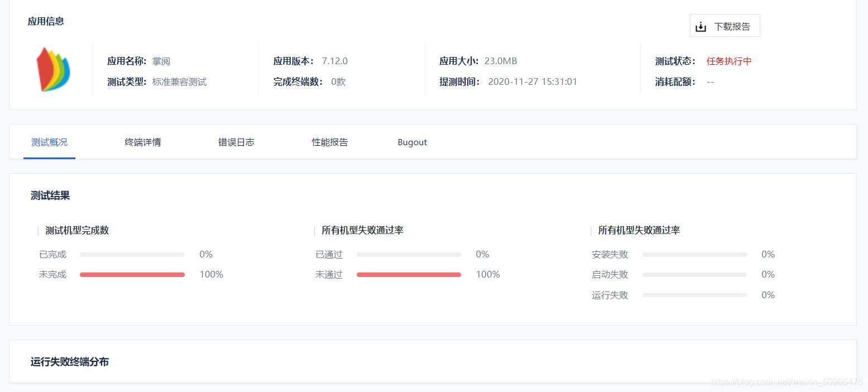This screenshot has width=868, height=392.
Task: Click the 消耗配额 label
Action: coord(675,82)
